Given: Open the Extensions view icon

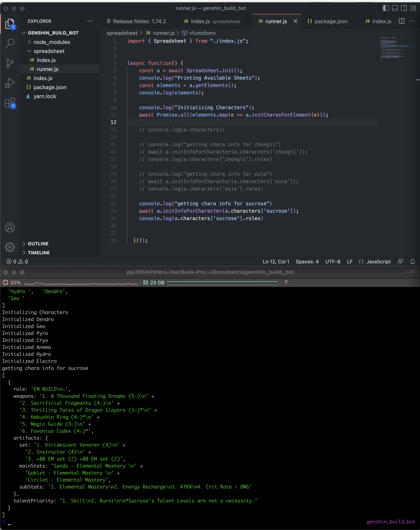Looking at the screenshot, I should pyautogui.click(x=10, y=103).
